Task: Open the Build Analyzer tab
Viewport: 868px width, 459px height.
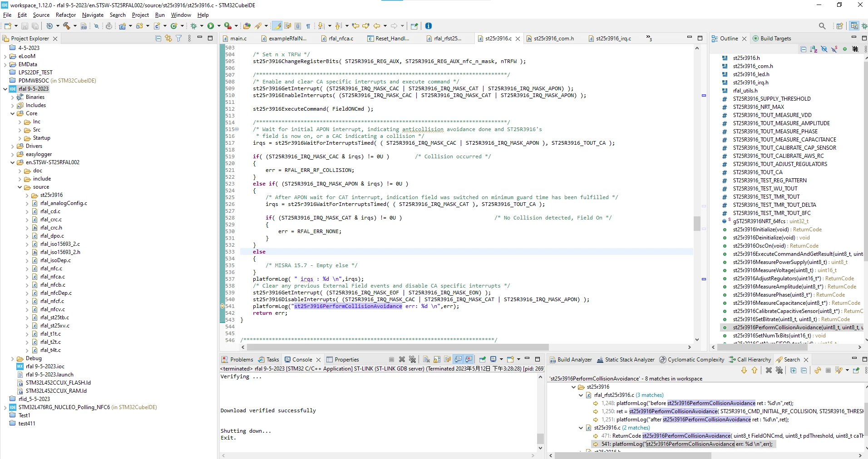Action: click(x=571, y=359)
